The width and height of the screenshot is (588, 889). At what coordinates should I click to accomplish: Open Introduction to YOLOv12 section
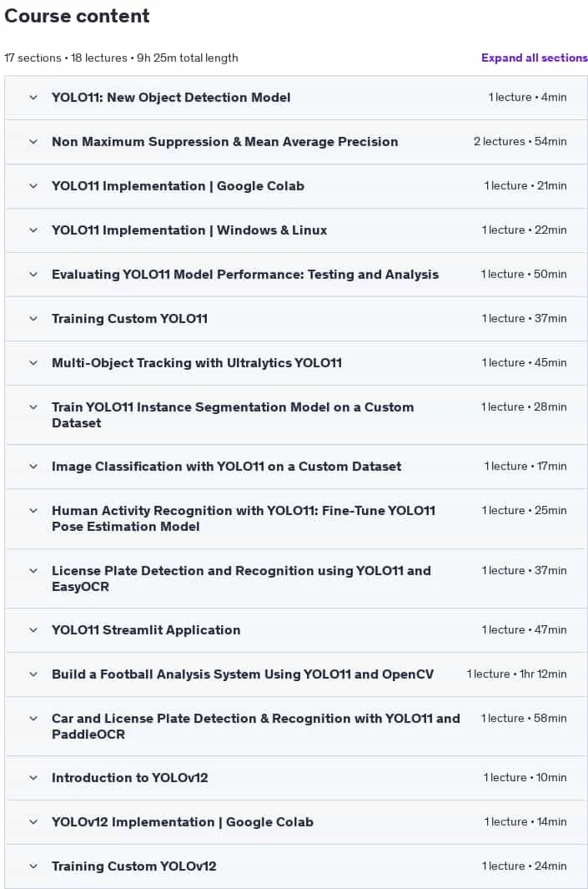pyautogui.click(x=130, y=778)
